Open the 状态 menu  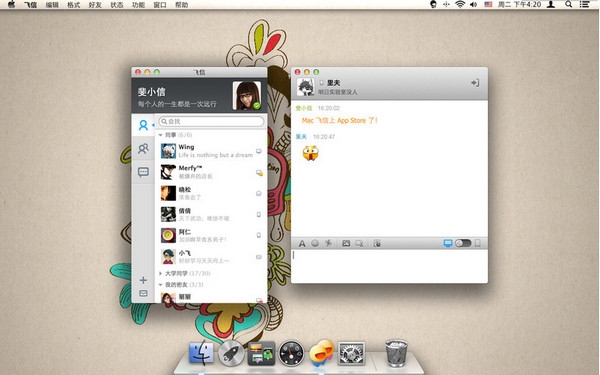pos(117,5)
